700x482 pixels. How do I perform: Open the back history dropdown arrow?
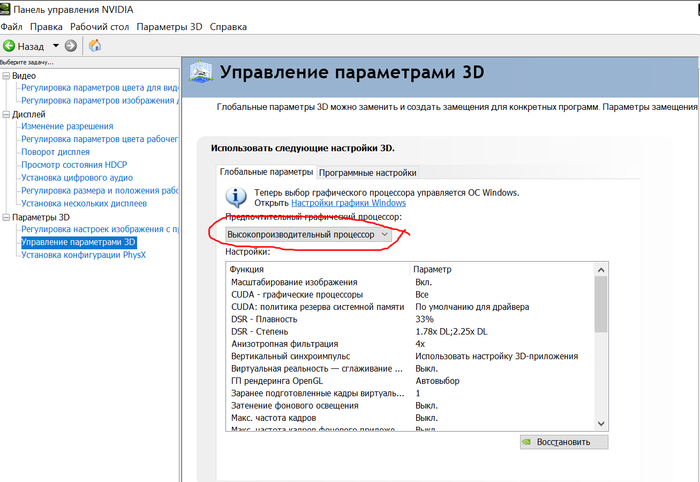pyautogui.click(x=56, y=46)
